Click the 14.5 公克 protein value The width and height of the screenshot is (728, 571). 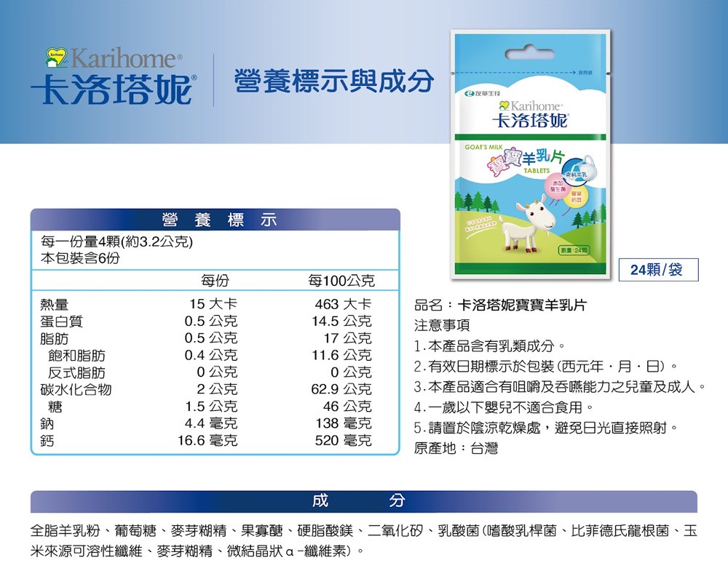[341, 321]
